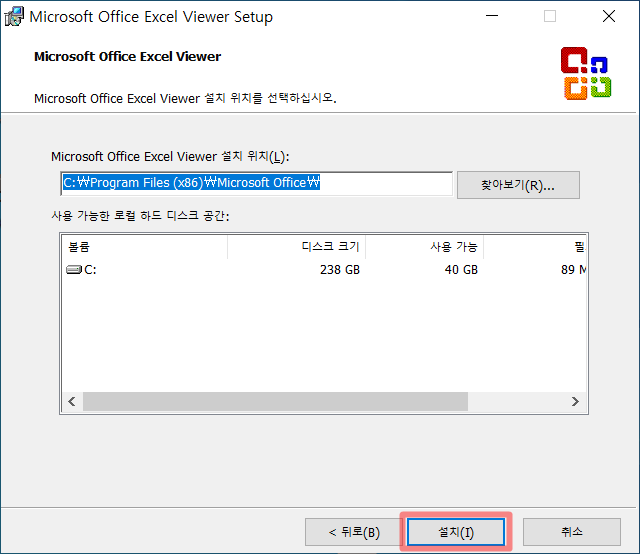
Task: Open the 찾아보기(R)... browse dialog
Action: click(x=518, y=185)
